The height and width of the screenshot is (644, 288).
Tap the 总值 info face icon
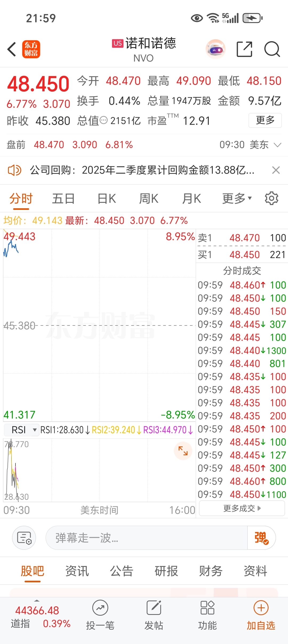[x=103, y=120]
